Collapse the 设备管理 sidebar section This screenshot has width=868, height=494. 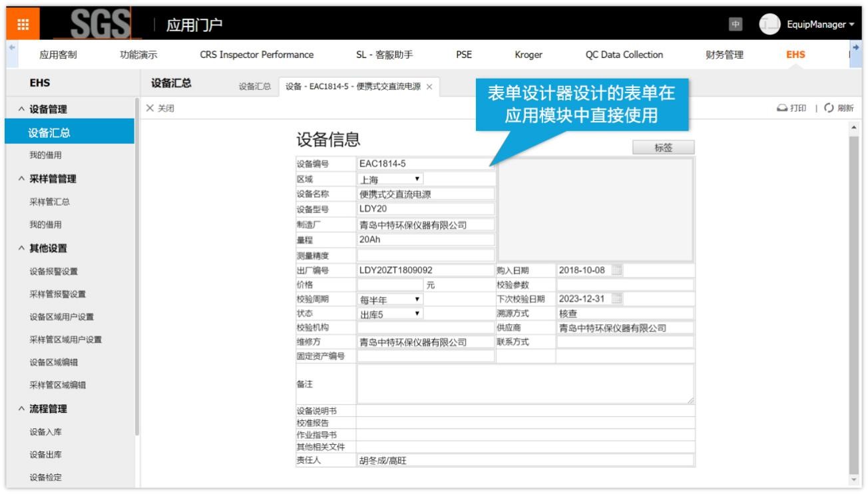pyautogui.click(x=21, y=109)
